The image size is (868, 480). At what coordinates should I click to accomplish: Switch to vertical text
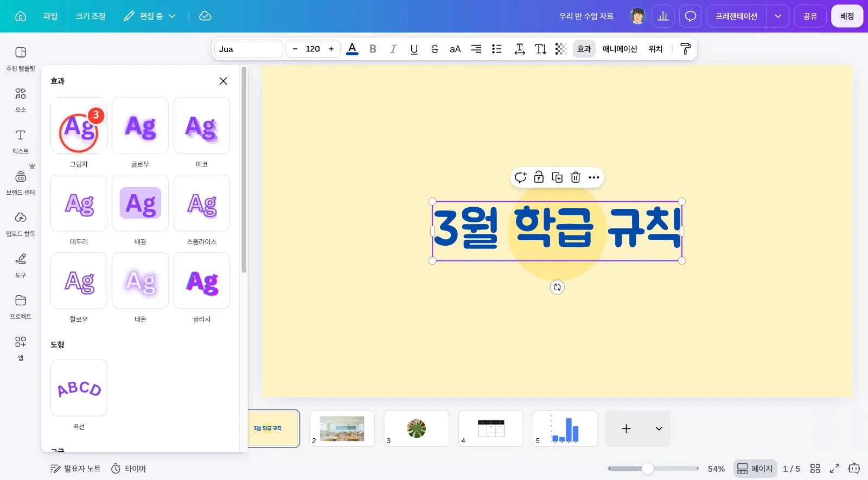[x=540, y=49]
